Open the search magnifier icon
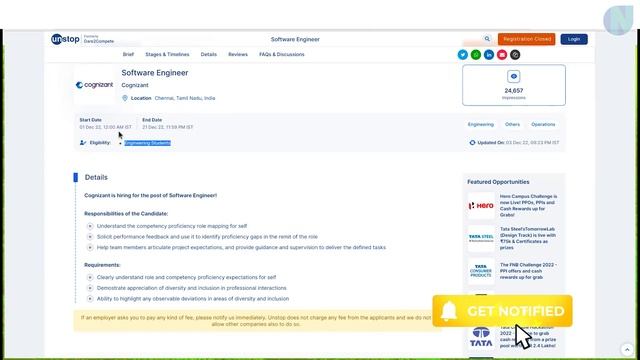 pos(487,39)
